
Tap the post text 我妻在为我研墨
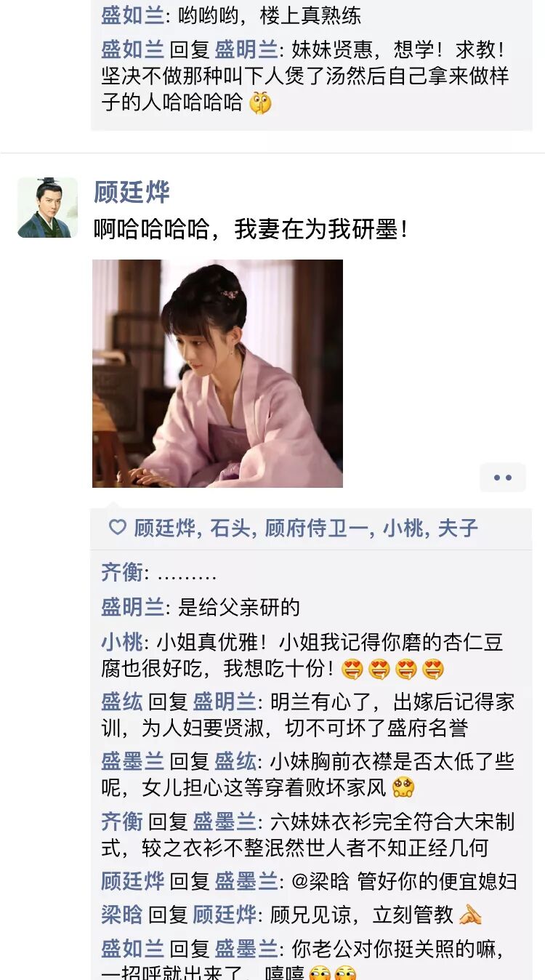point(251,230)
